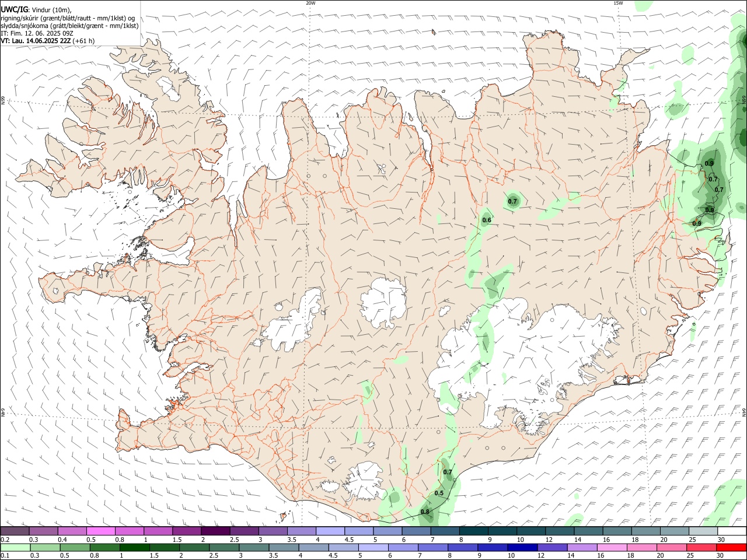Pick the deep blue swatch labeled 10 in lower legend
The image size is (747, 560).
pos(522,547)
